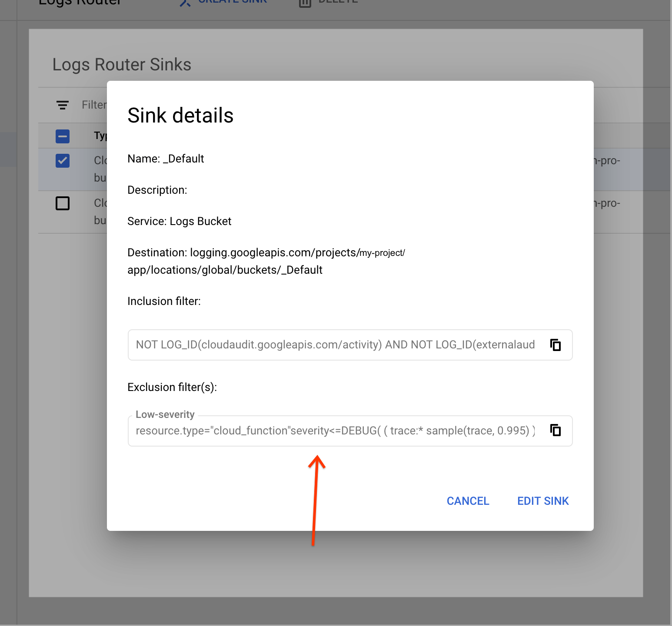Click the filter icon above the sinks table
Screen dimensions: 672x626
pyautogui.click(x=62, y=105)
